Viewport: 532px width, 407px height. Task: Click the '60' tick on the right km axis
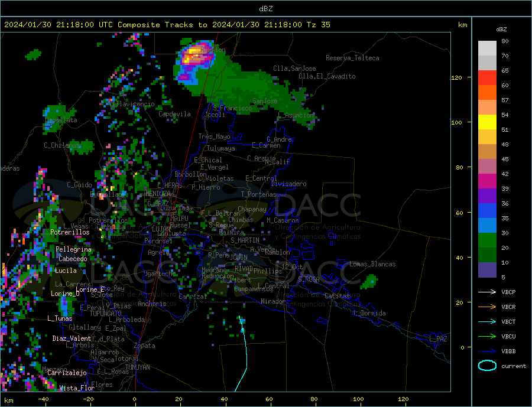459,213
